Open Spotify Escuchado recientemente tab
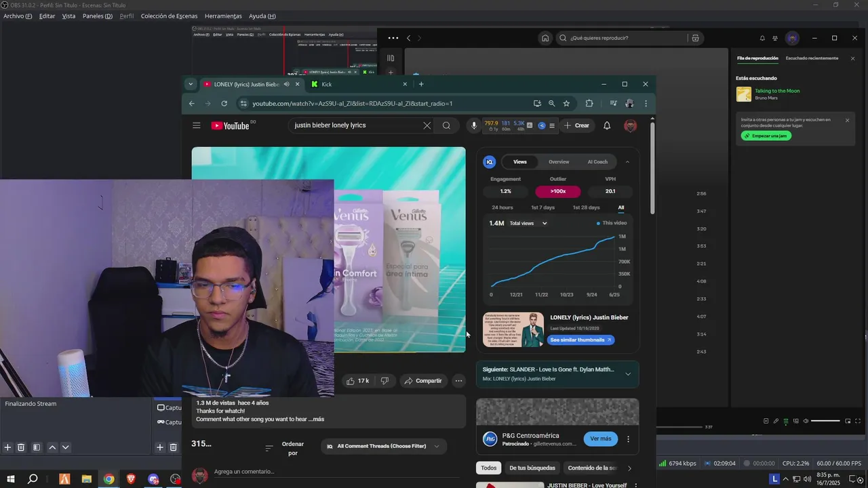The image size is (868, 488). 812,58
